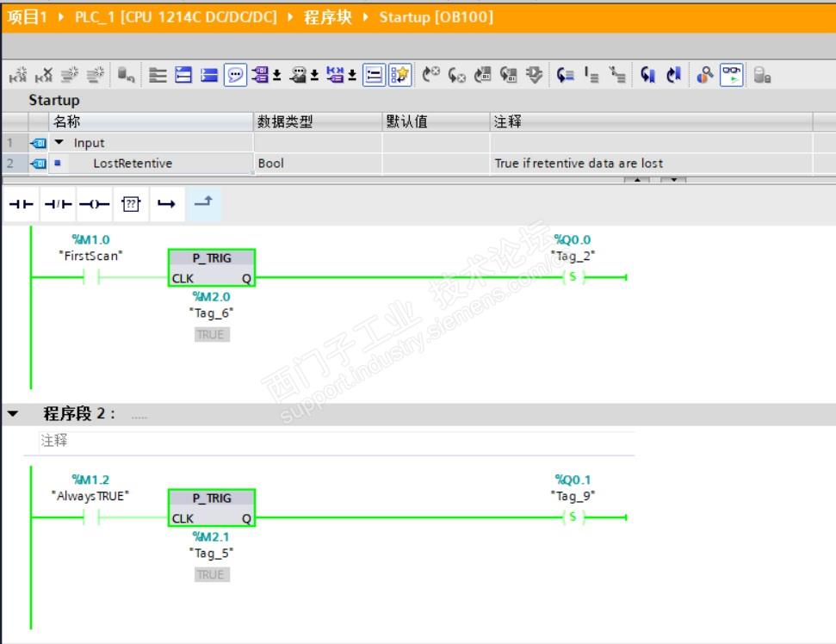Select the %Q0.0 Tag_2 set coil
The width and height of the screenshot is (836, 644).
573,276
